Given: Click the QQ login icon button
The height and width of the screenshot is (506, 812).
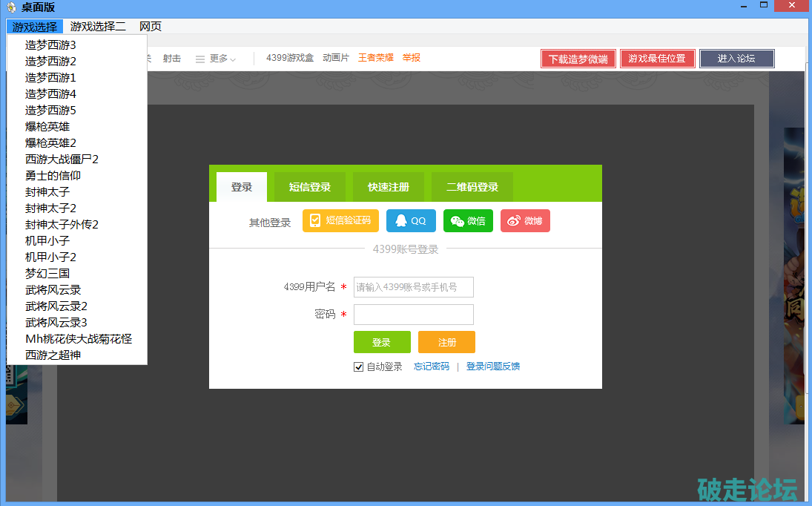Looking at the screenshot, I should (x=411, y=221).
